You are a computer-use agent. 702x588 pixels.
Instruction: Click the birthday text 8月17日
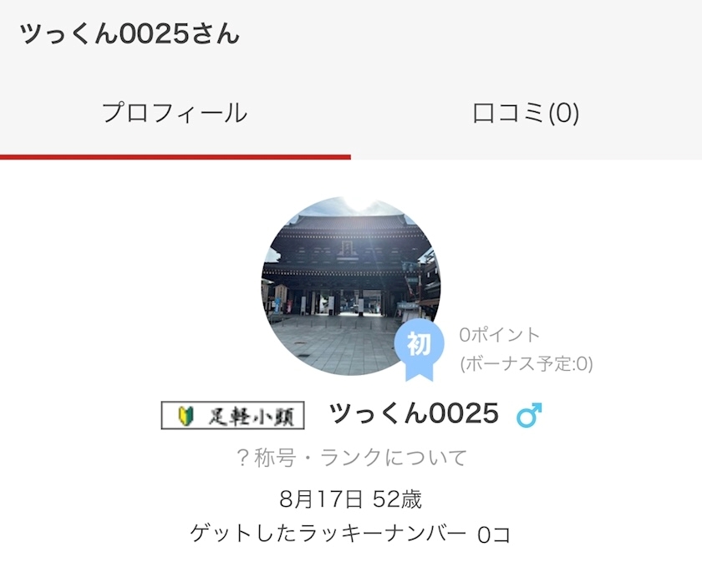[x=321, y=499]
